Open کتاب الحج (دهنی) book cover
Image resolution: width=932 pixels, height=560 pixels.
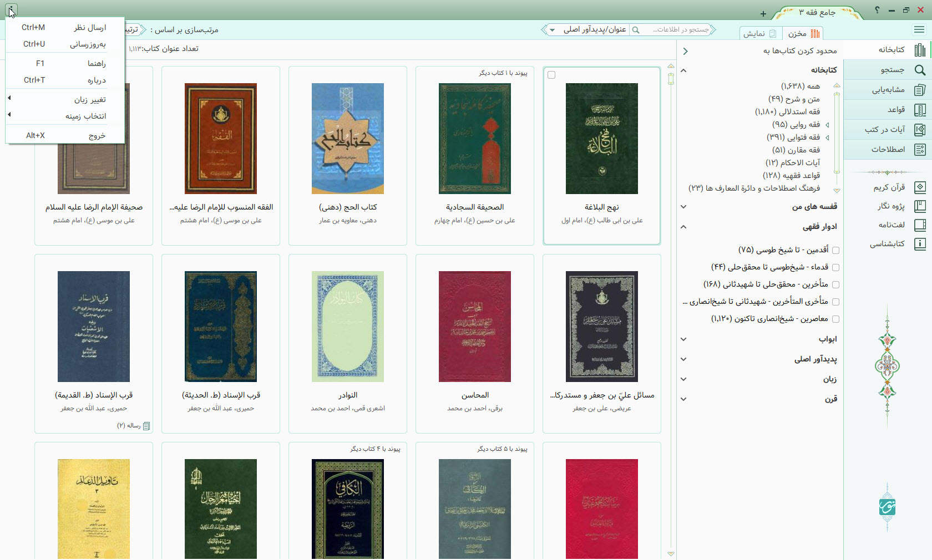pos(348,139)
